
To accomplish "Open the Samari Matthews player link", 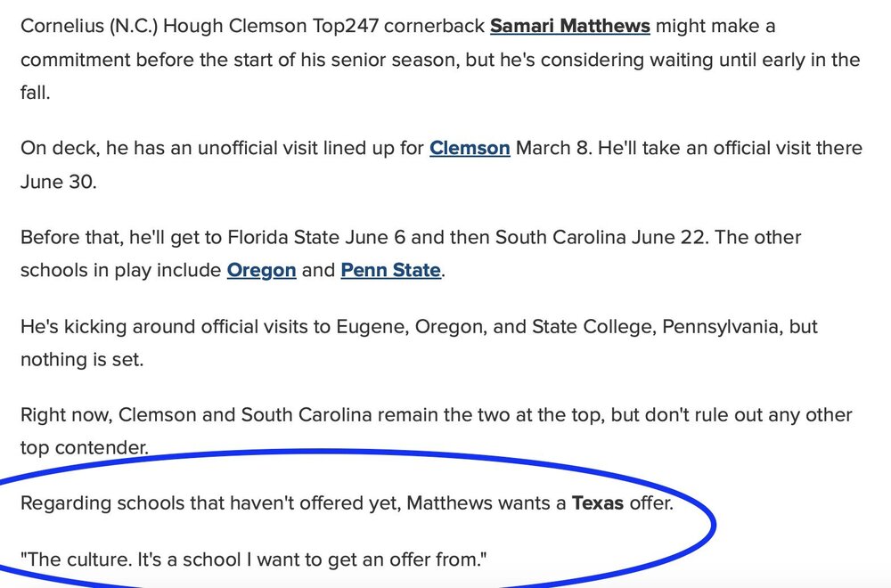I will pyautogui.click(x=569, y=26).
